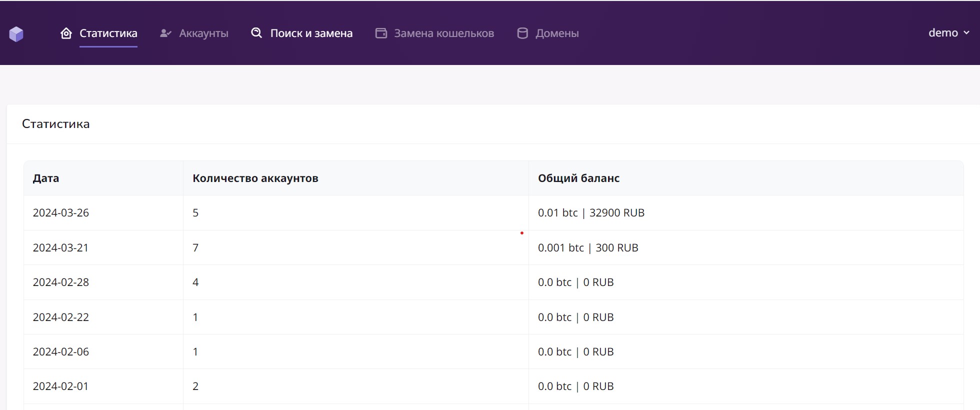The image size is (980, 410).
Task: Click the Дата column header
Action: (x=46, y=178)
